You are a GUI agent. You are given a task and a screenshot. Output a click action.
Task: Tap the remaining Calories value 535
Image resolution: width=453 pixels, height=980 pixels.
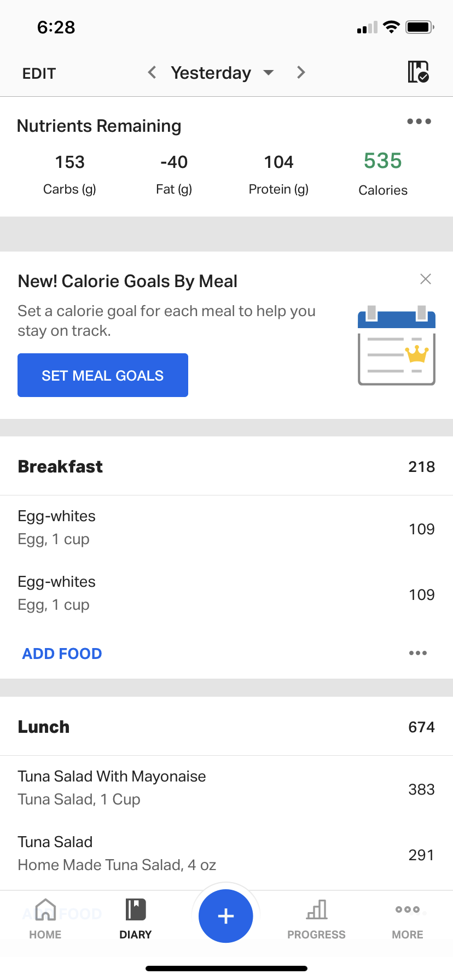pyautogui.click(x=383, y=161)
